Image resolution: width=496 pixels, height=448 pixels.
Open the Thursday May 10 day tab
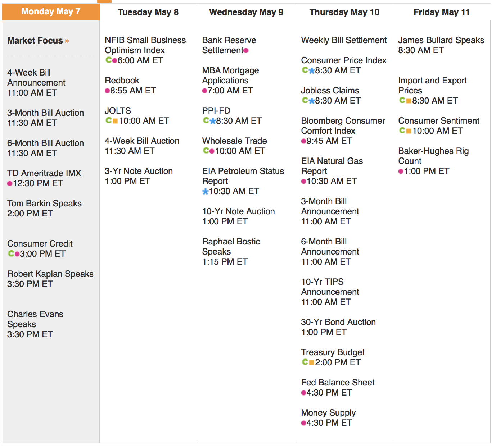(344, 12)
